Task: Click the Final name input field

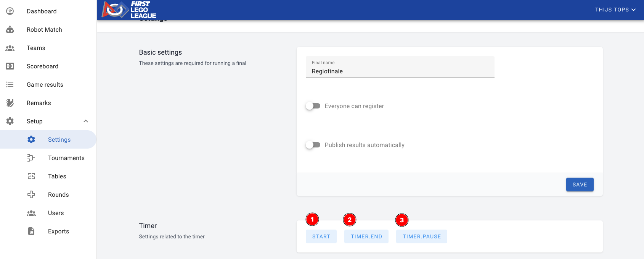Action: [400, 71]
